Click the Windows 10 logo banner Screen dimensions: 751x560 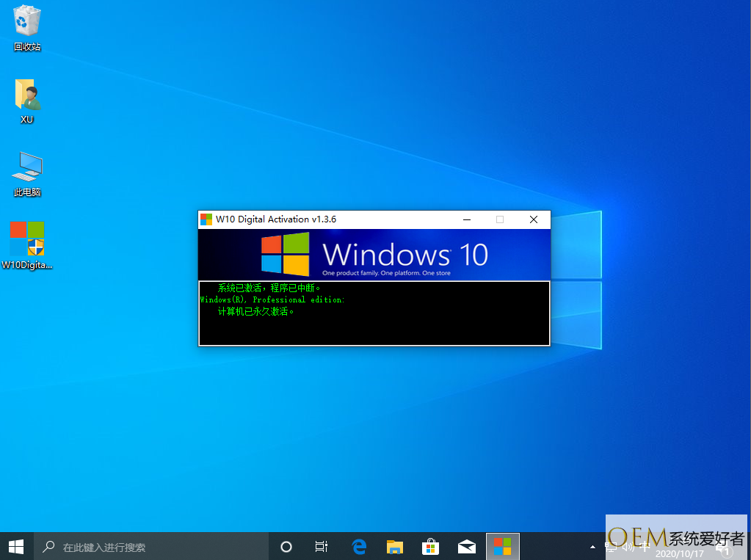pos(374,255)
